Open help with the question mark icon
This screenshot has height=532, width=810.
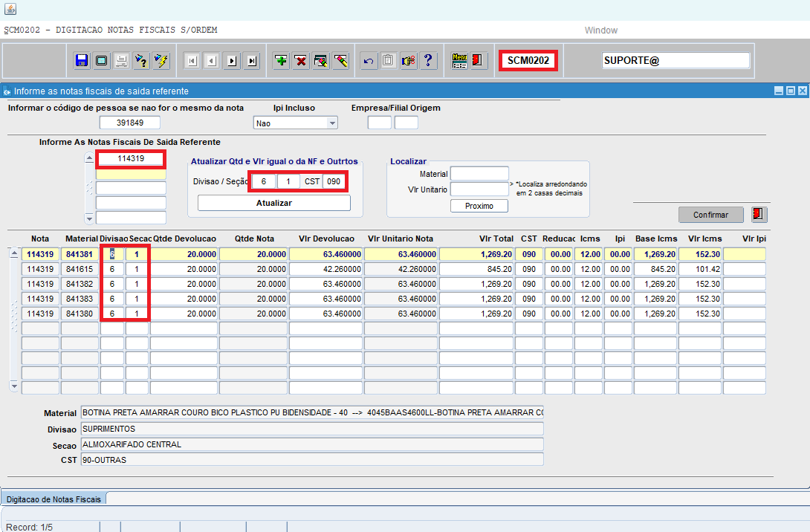(428, 61)
